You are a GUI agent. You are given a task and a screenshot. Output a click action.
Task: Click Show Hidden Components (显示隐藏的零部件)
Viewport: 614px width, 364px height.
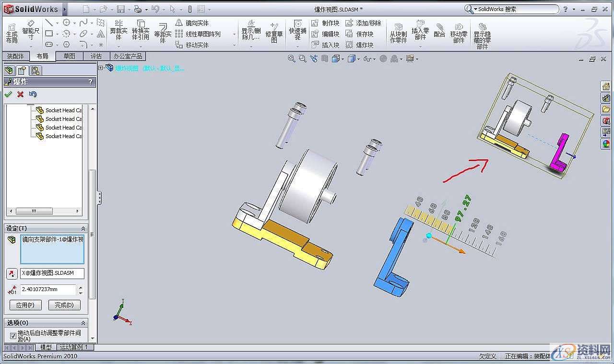(x=482, y=33)
